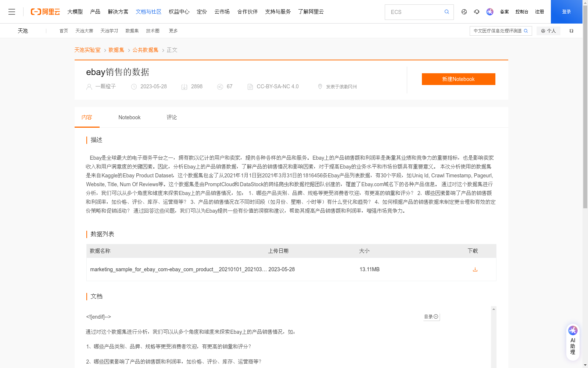Open the hamburger menu icon
Viewport: 588px width, 368px height.
click(x=12, y=12)
